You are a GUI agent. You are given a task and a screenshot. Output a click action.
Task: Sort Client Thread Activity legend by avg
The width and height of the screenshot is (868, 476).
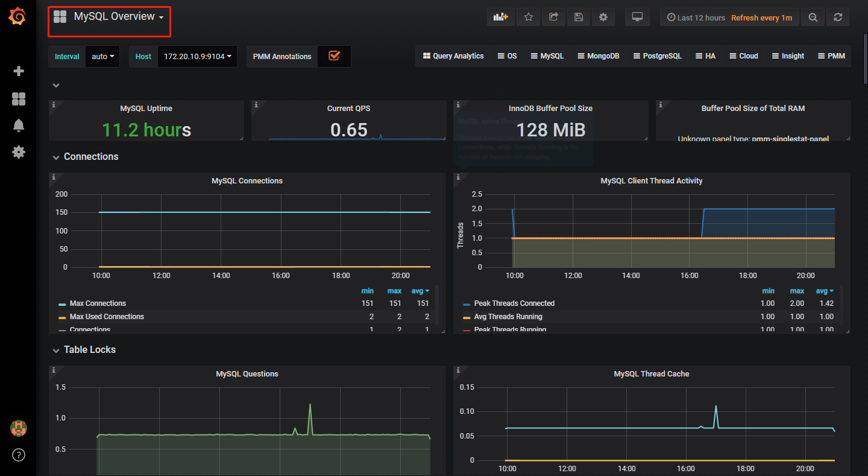(825, 291)
